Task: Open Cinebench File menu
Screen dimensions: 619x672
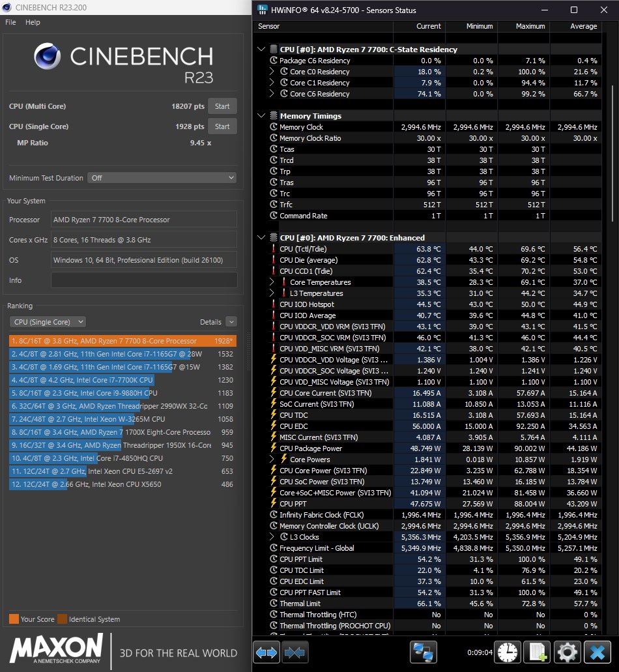Action: click(10, 22)
